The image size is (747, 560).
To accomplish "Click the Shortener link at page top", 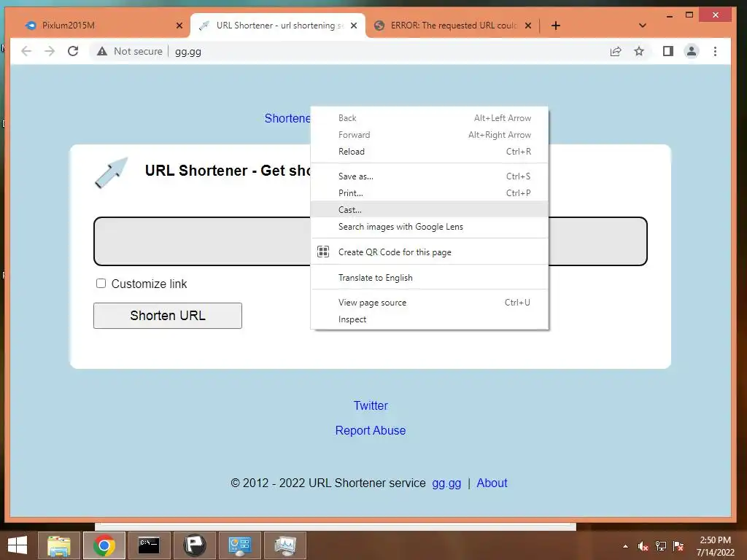I will click(287, 118).
